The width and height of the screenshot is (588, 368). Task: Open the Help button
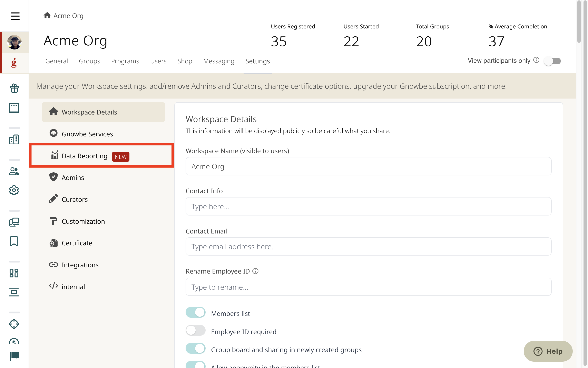click(x=548, y=351)
